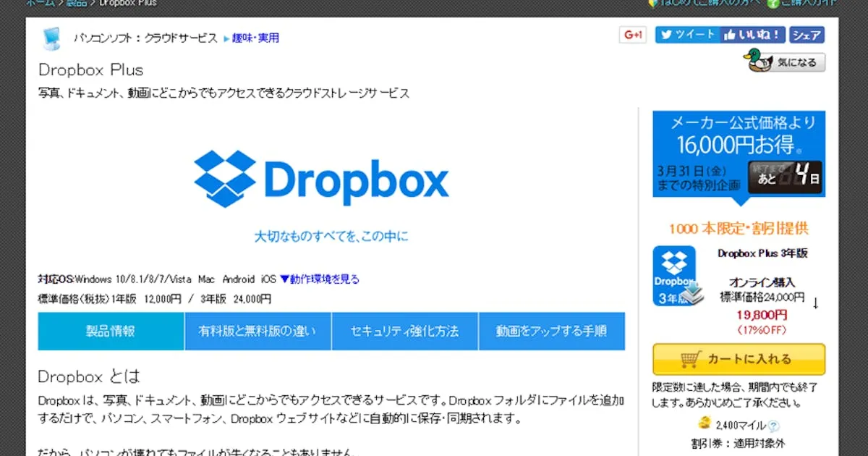The height and width of the screenshot is (456, 868).
Task: Click the Facebook シェア button
Action: pyautogui.click(x=806, y=35)
